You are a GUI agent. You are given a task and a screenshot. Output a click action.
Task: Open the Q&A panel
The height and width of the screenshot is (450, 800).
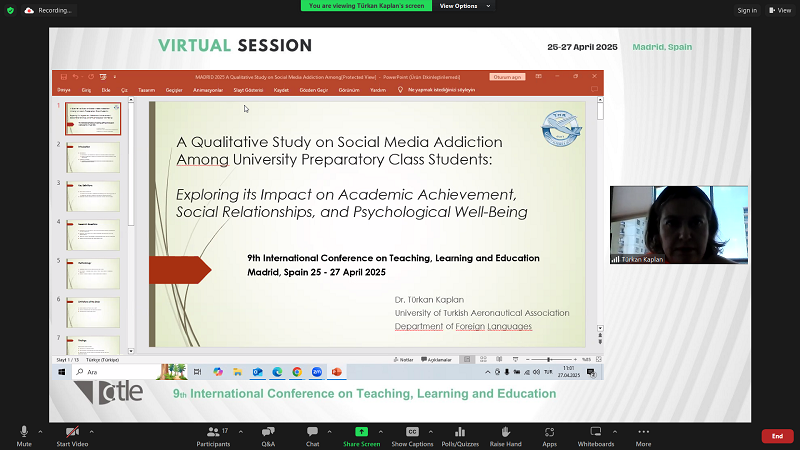tap(268, 431)
